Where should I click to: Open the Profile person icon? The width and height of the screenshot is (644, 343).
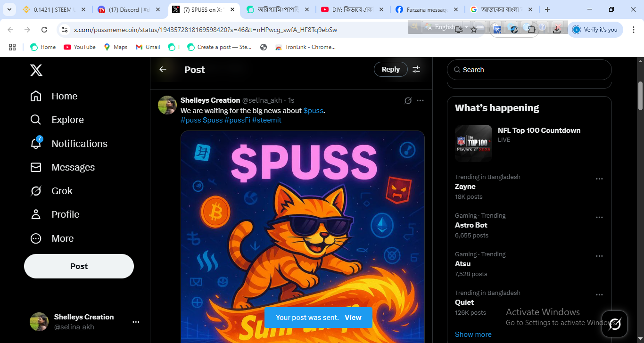click(36, 214)
